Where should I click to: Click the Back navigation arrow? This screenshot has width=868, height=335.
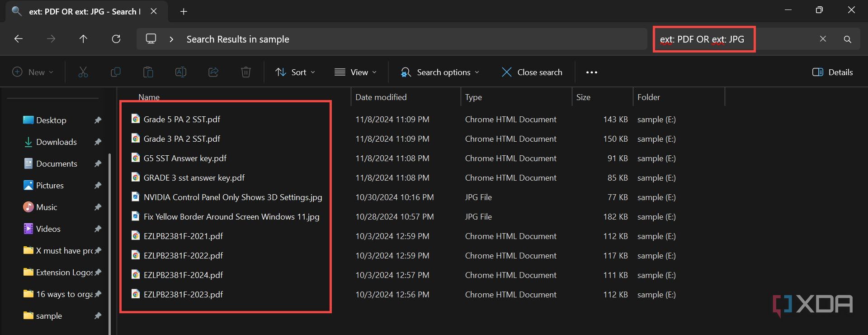(19, 39)
